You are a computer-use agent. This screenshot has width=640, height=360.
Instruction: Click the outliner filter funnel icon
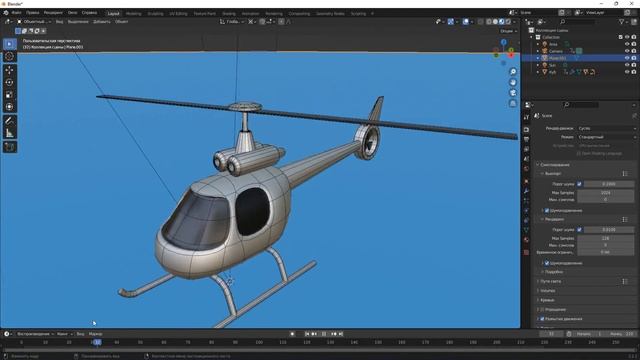coord(622,22)
